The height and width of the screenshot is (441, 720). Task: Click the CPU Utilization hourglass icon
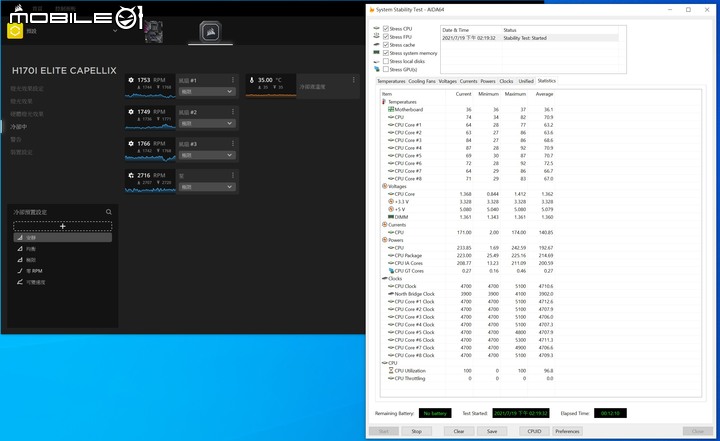click(391, 370)
